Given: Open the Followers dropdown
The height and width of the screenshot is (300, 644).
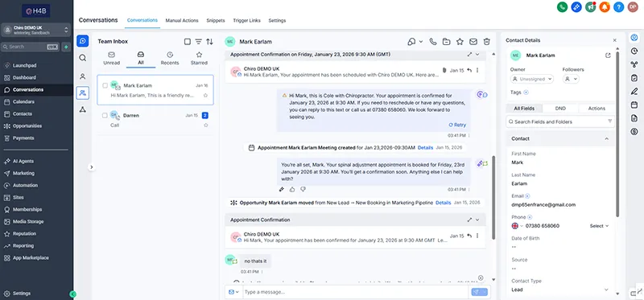Looking at the screenshot, I should pyautogui.click(x=571, y=79).
